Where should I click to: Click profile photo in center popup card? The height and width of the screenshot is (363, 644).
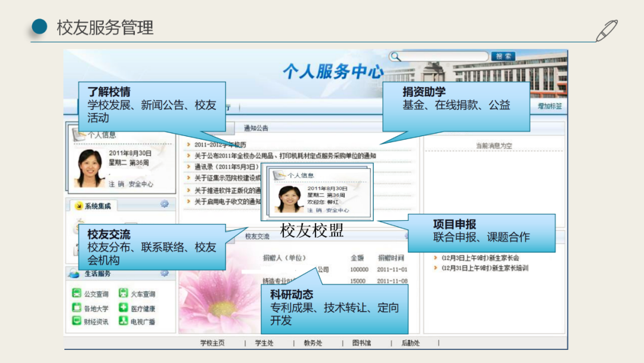click(289, 199)
